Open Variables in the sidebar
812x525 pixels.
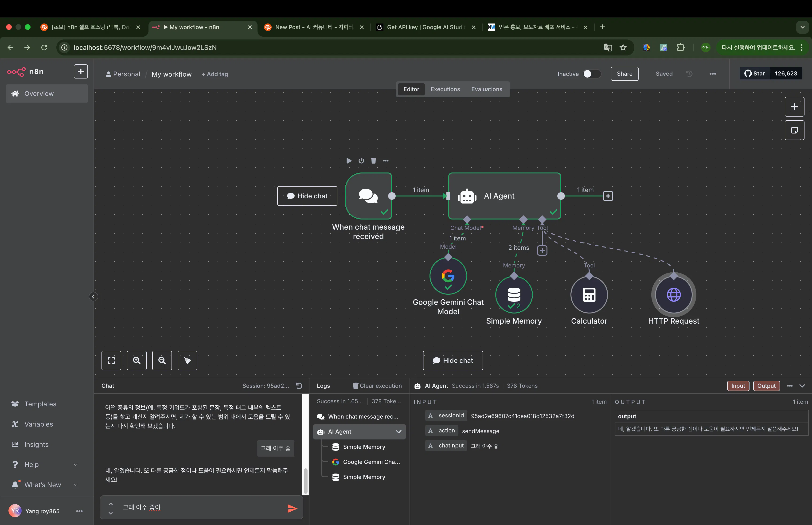pyautogui.click(x=47, y=424)
